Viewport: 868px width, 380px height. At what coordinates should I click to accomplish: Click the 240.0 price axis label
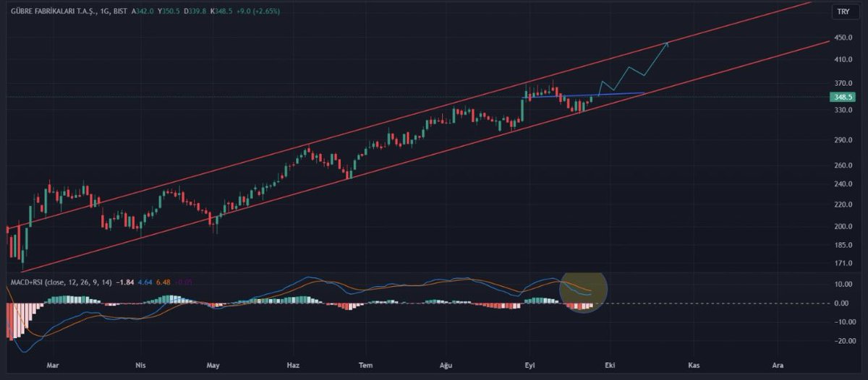845,184
